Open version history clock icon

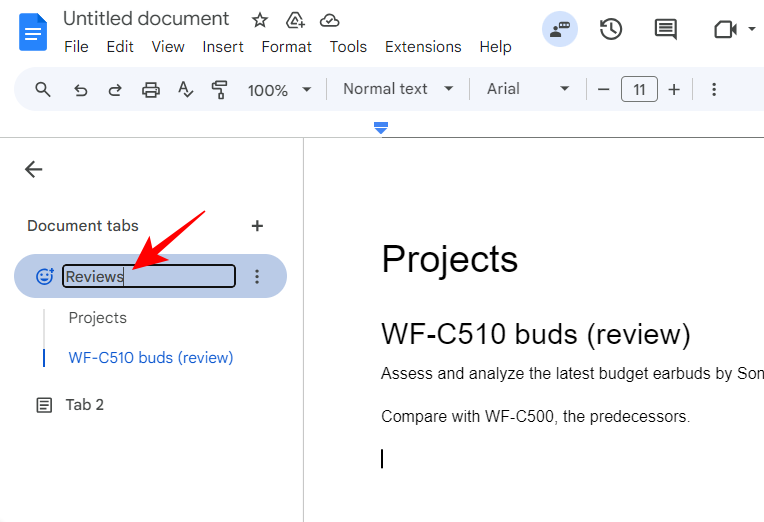tap(610, 29)
